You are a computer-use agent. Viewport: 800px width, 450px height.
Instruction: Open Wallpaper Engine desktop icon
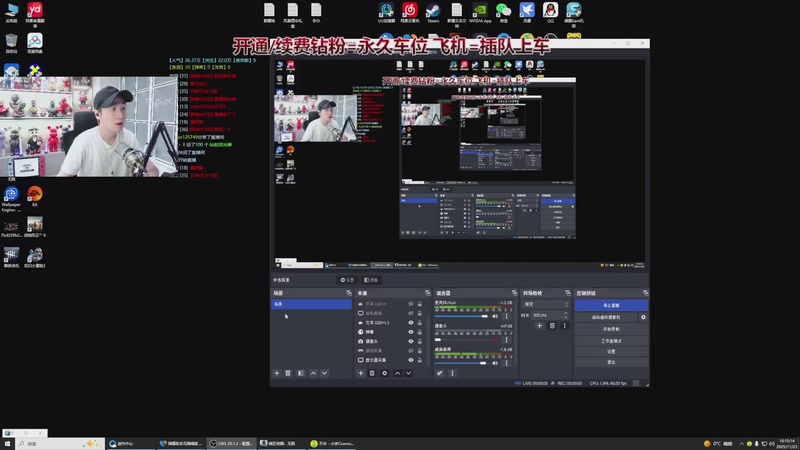point(11,198)
